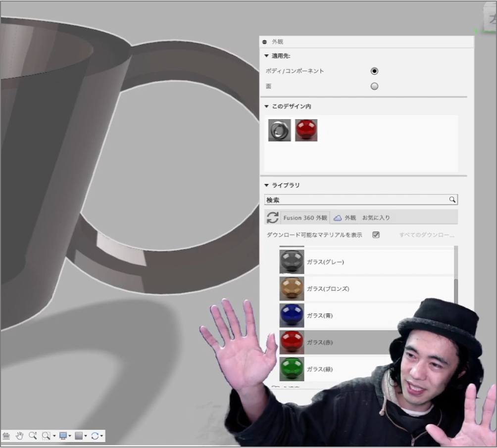
Task: Click the 検索 search field
Action: tap(356, 200)
